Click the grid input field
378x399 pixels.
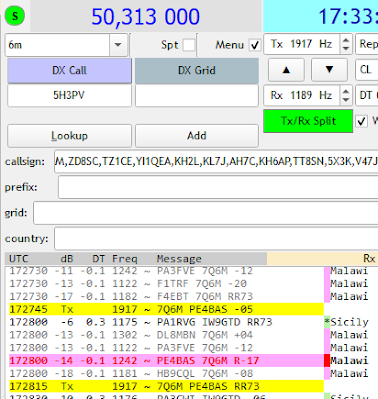coord(206,213)
